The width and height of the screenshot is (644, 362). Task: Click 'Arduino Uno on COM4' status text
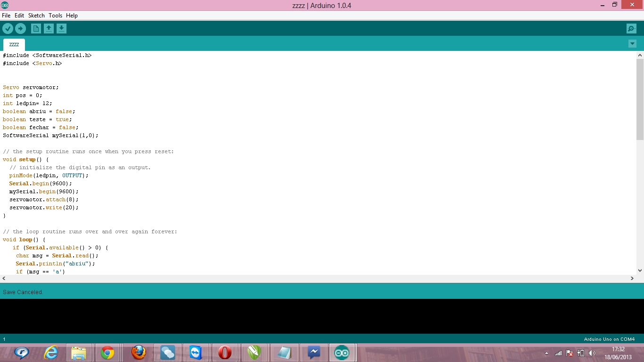(609, 339)
